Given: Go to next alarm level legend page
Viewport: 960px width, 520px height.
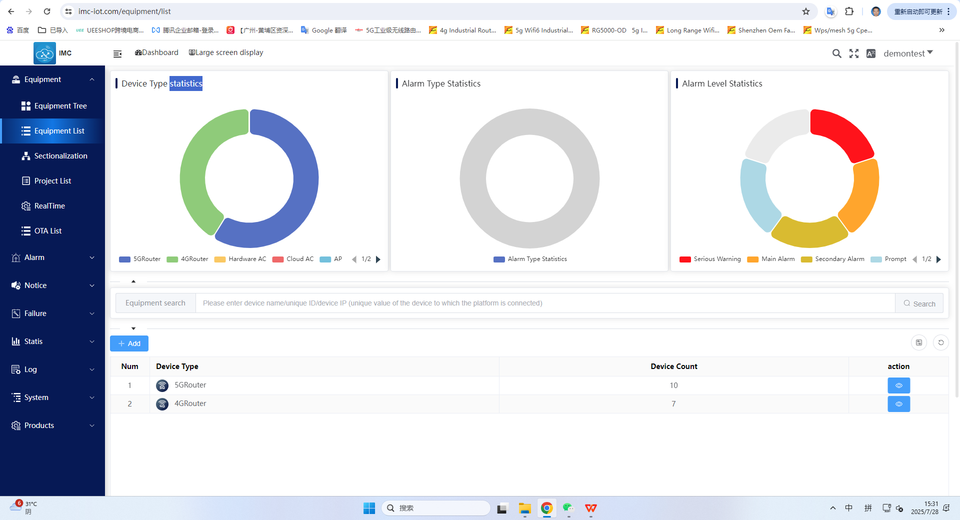Looking at the screenshot, I should click(939, 259).
